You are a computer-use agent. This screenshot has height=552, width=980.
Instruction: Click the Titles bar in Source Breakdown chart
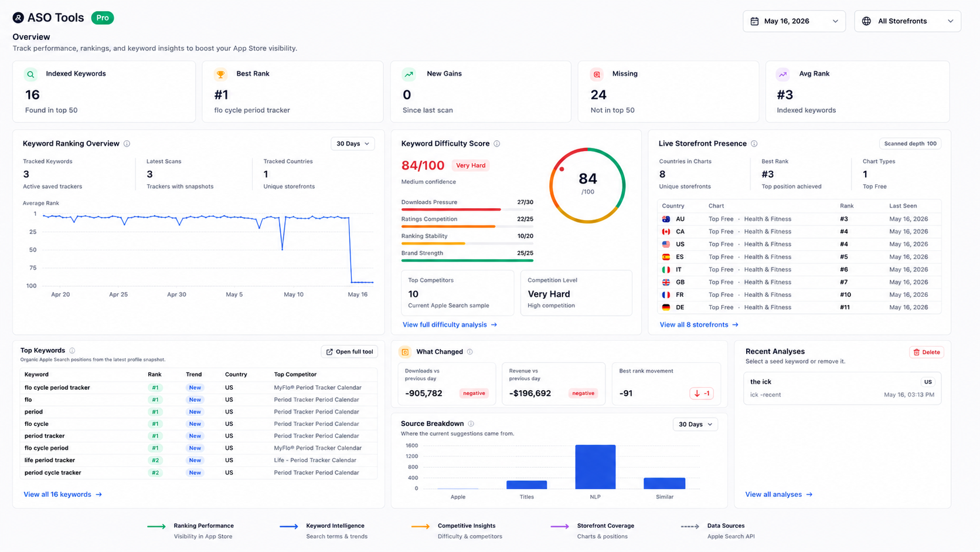(526, 485)
